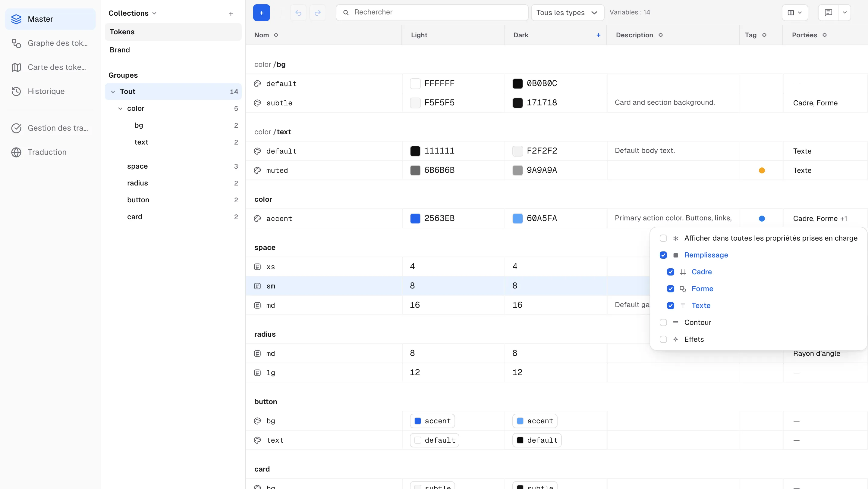Sort by Portées column arrows
Image resolution: width=868 pixels, height=489 pixels.
[x=825, y=35]
